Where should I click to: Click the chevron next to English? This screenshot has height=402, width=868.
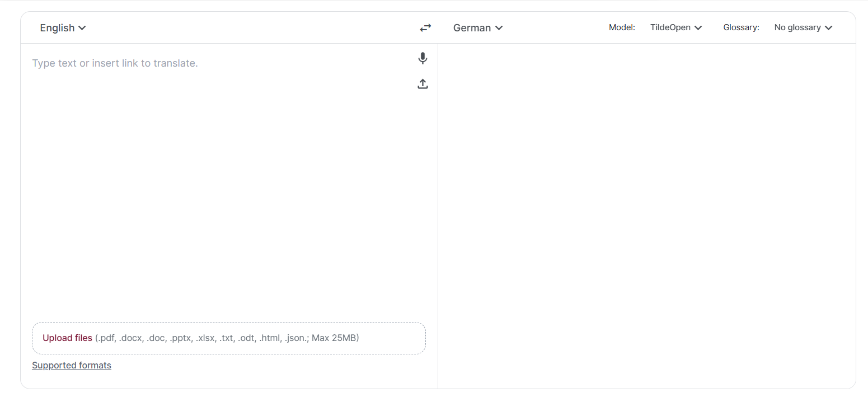tap(82, 27)
